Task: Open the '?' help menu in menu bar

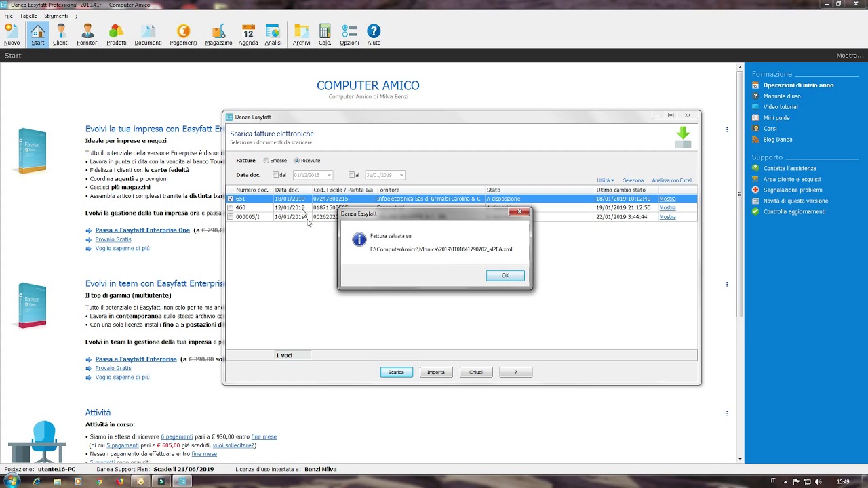Action: [76, 16]
